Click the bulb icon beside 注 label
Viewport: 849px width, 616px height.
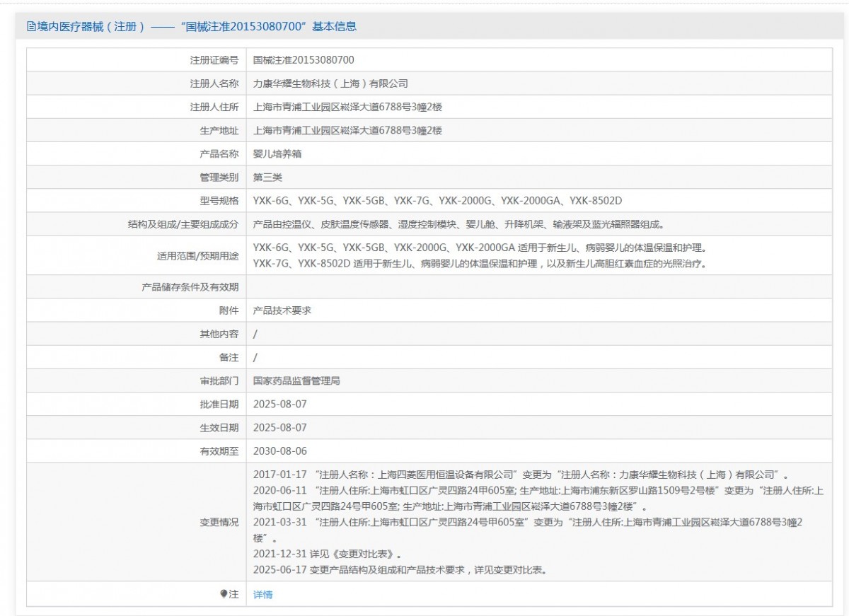(x=224, y=594)
